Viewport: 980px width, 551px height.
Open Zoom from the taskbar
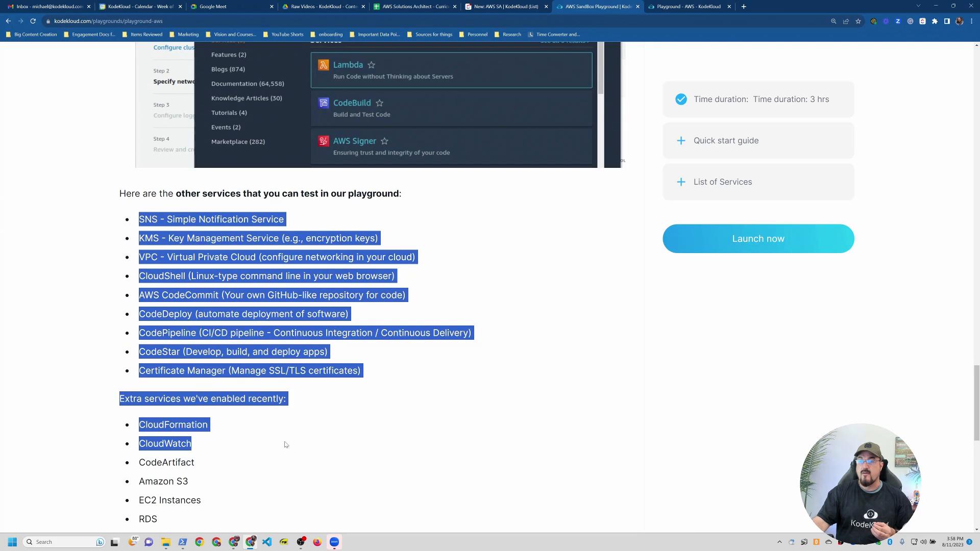pos(334,542)
